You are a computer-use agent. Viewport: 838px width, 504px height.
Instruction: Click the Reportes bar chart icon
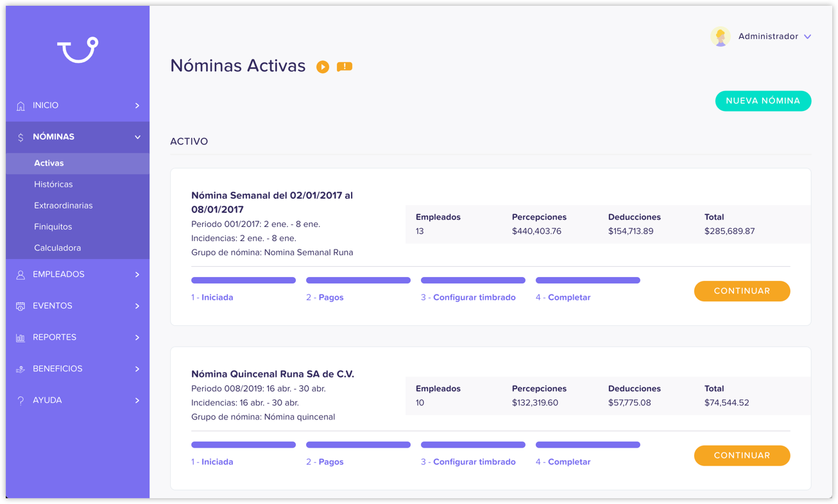pyautogui.click(x=21, y=338)
